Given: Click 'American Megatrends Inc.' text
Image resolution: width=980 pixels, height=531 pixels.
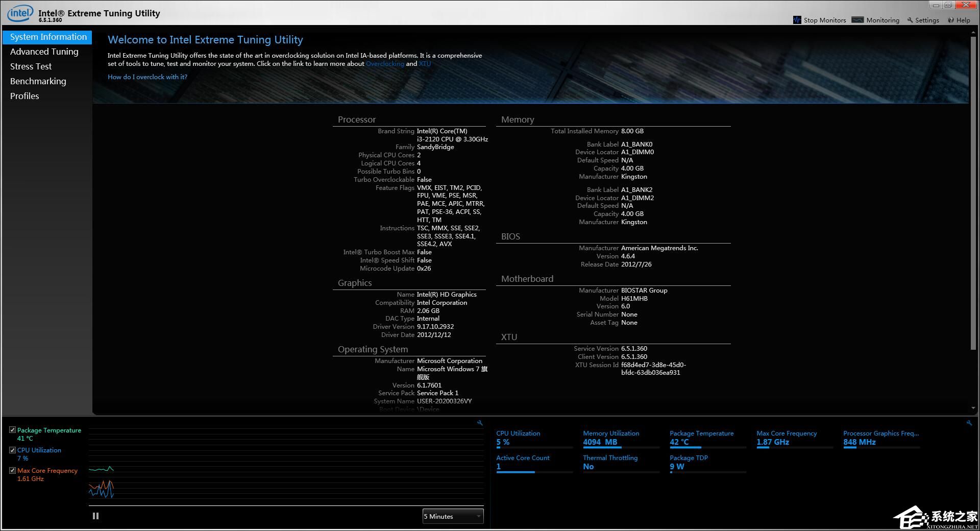Looking at the screenshot, I should click(659, 248).
